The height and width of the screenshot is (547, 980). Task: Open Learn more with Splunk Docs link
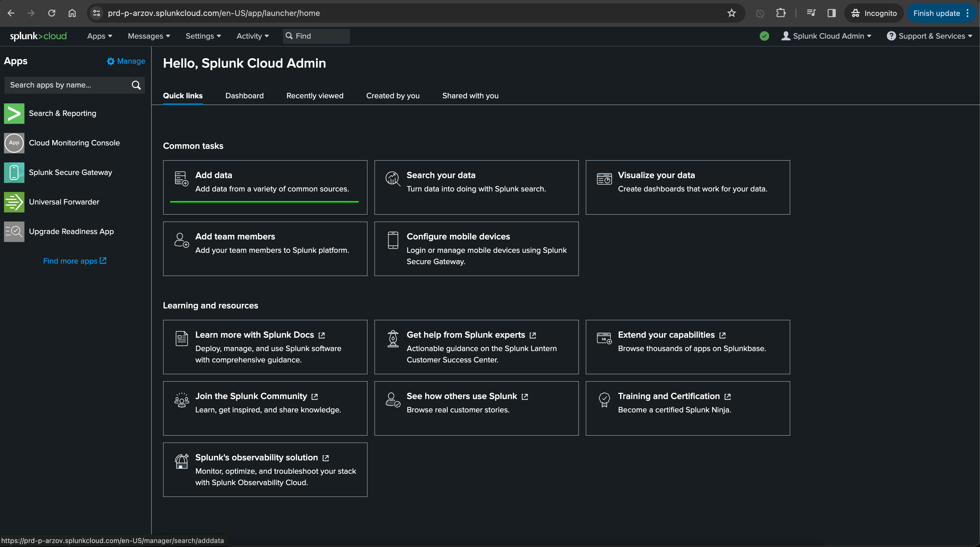click(x=260, y=335)
